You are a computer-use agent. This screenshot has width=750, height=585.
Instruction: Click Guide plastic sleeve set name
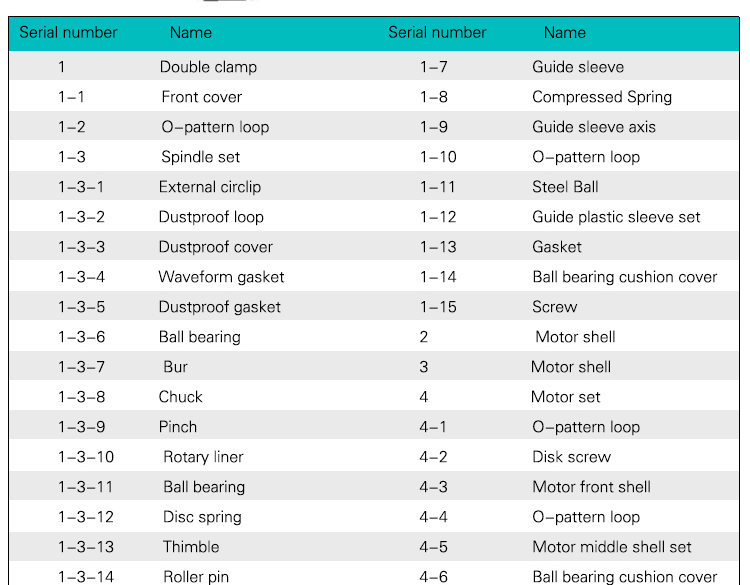pos(616,217)
